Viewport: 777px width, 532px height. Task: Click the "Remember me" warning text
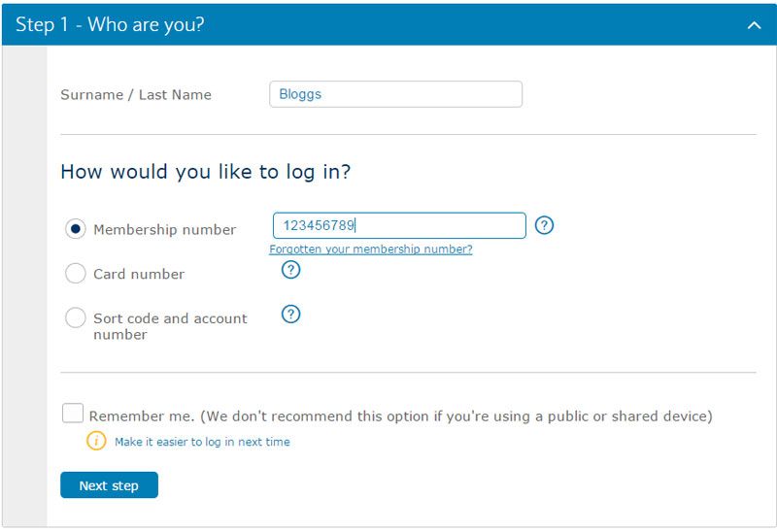pos(400,416)
